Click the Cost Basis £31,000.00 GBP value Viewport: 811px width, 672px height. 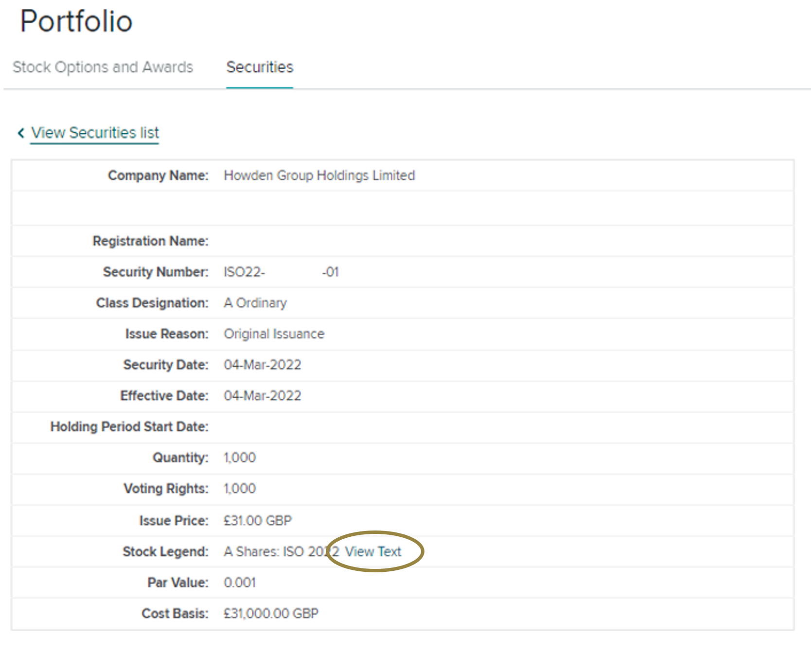point(271,614)
